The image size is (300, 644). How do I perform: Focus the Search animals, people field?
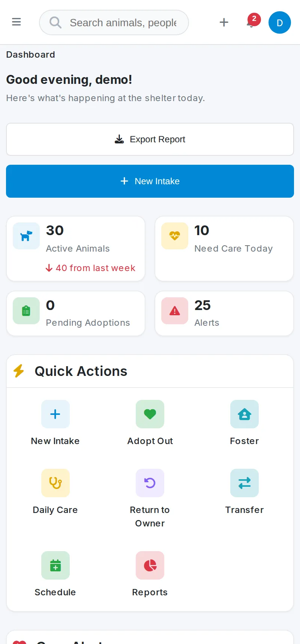pyautogui.click(x=114, y=22)
